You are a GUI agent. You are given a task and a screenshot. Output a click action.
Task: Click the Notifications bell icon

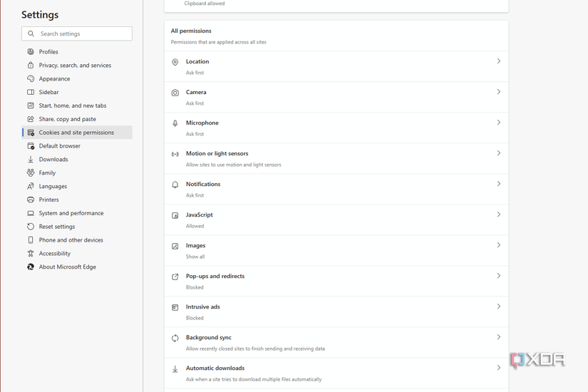click(x=175, y=185)
